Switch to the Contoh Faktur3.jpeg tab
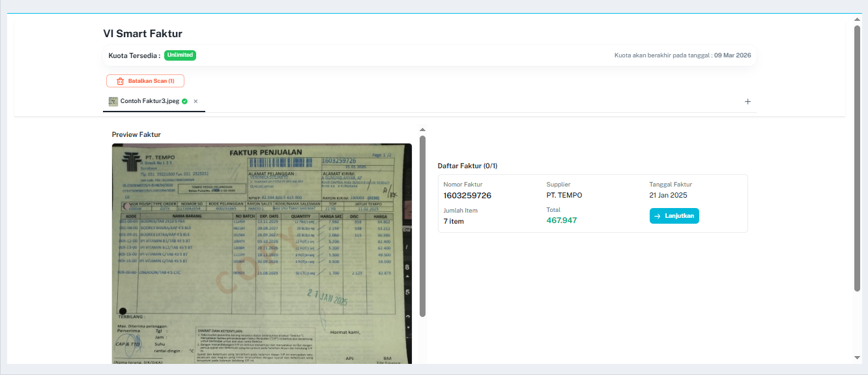Viewport: 868px width, 375px height. [149, 101]
